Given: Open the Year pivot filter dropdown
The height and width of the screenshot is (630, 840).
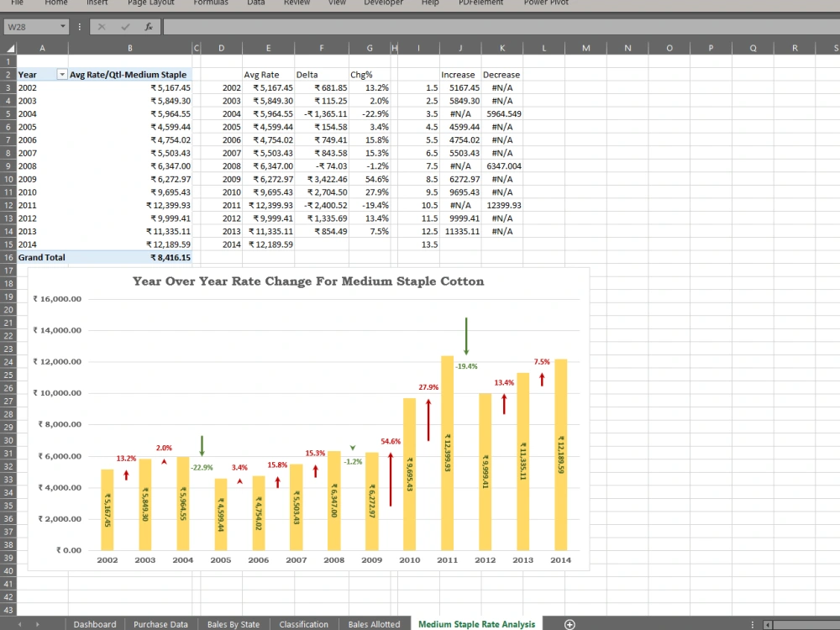Looking at the screenshot, I should coord(61,75).
